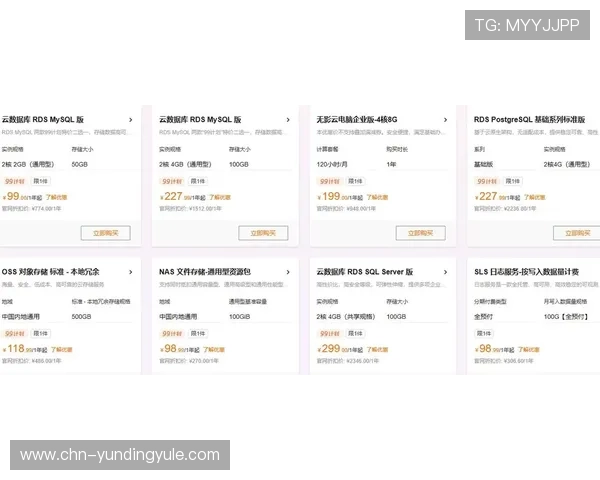Screen dimensions: 600x480
Task: Click 限1件 tag on OSS 对象存储 card
Action: click(x=40, y=334)
